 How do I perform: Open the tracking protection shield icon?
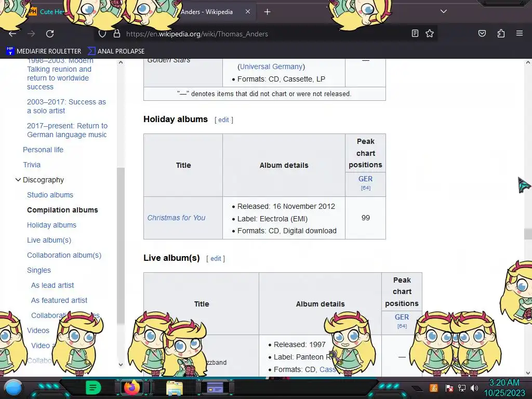click(x=102, y=34)
